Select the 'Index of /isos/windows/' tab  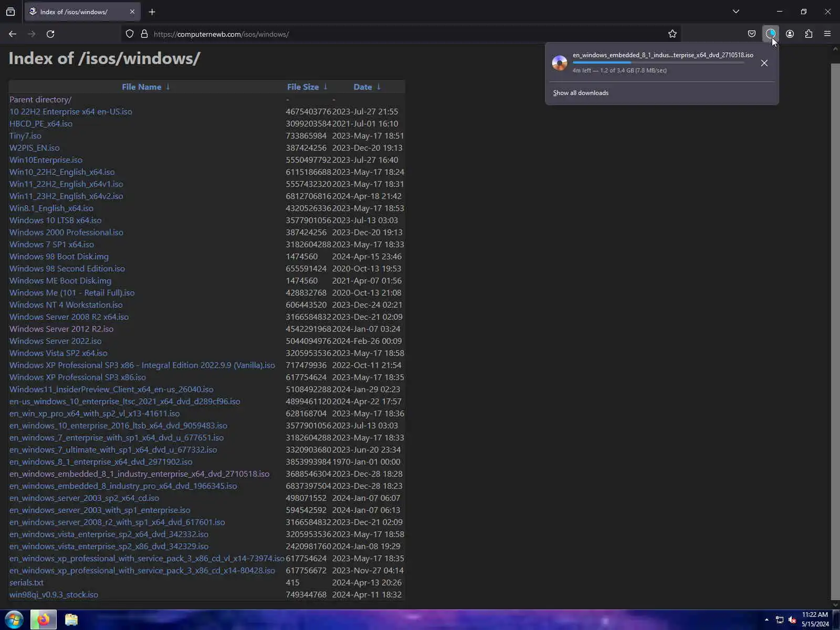click(x=73, y=12)
